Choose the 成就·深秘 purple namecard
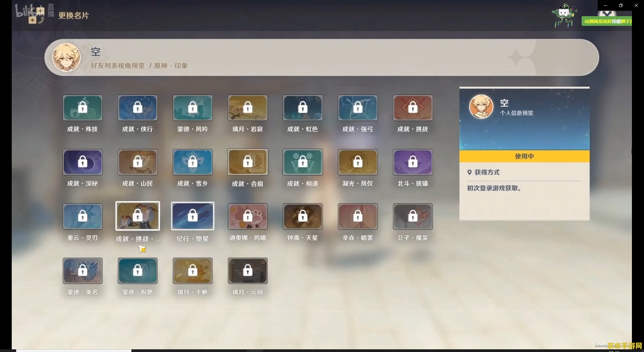Image resolution: width=644 pixels, height=352 pixels. coord(83,162)
